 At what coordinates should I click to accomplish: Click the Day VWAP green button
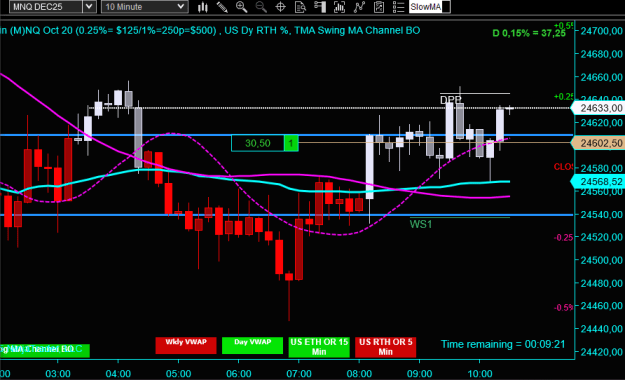click(252, 345)
